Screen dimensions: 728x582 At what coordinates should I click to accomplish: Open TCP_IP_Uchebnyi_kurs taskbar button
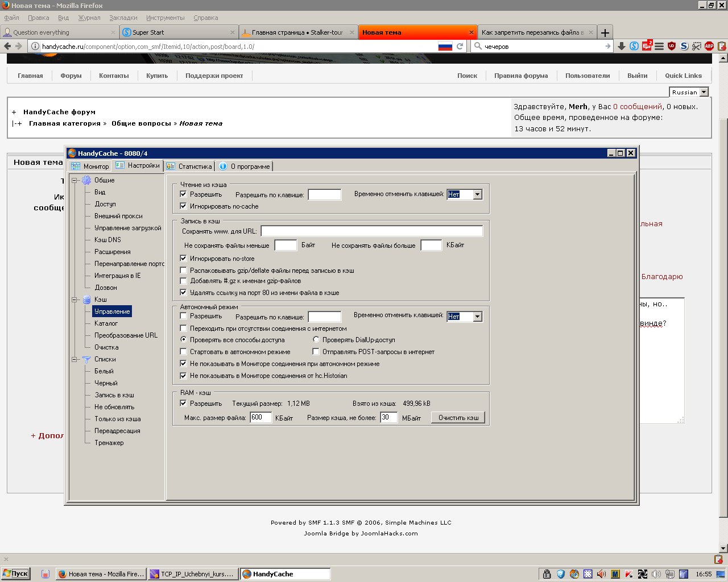click(x=192, y=574)
